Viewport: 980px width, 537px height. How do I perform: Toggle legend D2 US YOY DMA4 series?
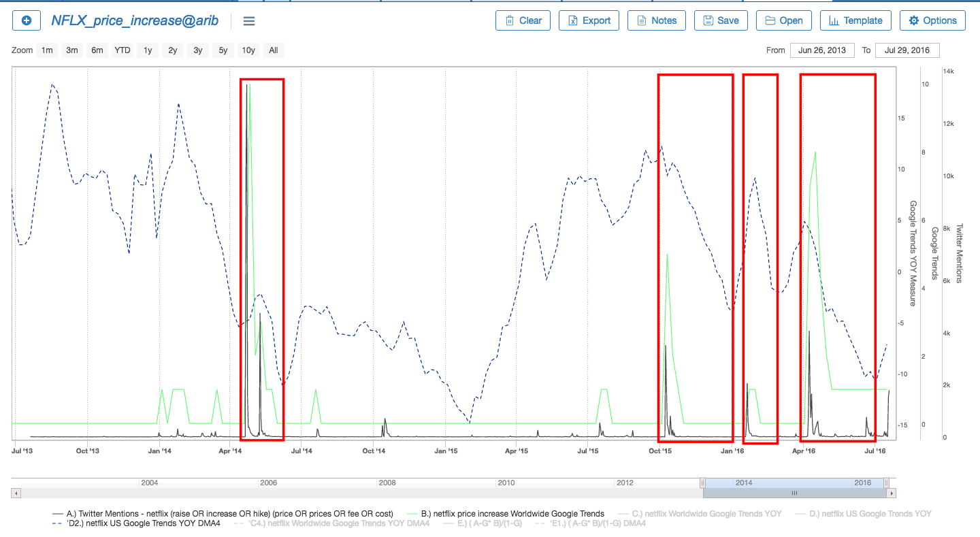tap(136, 523)
